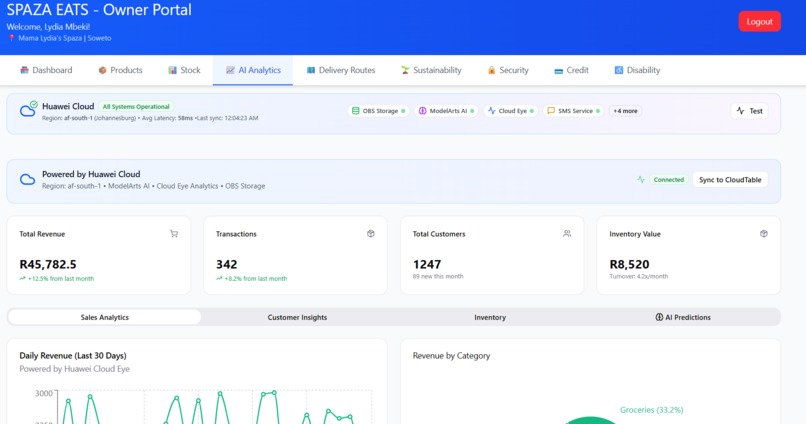Select the Sales Analytics segment

coord(104,317)
